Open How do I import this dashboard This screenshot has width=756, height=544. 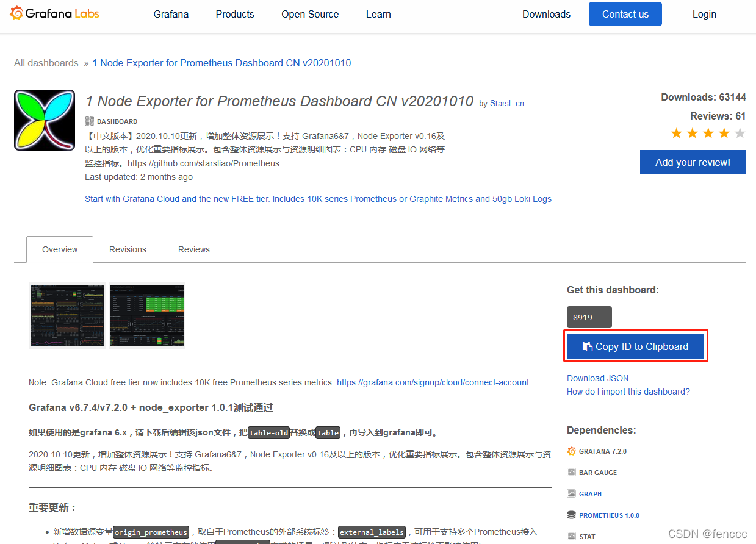point(628,392)
